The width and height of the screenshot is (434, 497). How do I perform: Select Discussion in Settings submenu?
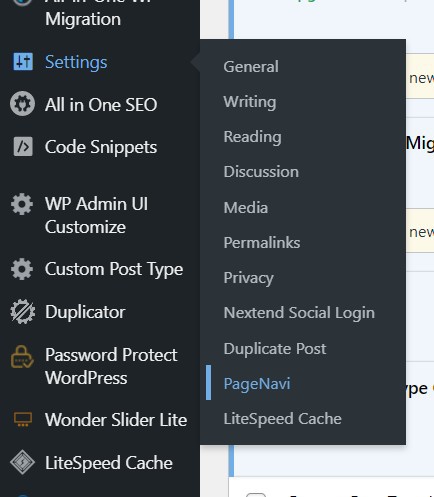point(261,172)
